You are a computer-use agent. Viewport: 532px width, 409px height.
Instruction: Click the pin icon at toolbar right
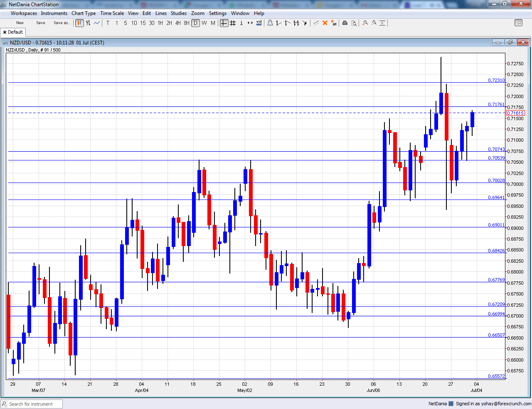(x=518, y=23)
